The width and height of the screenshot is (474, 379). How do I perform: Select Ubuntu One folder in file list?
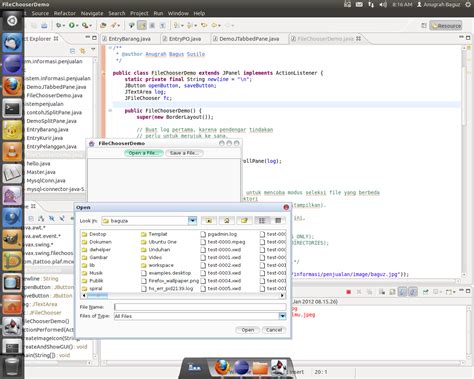(159, 242)
